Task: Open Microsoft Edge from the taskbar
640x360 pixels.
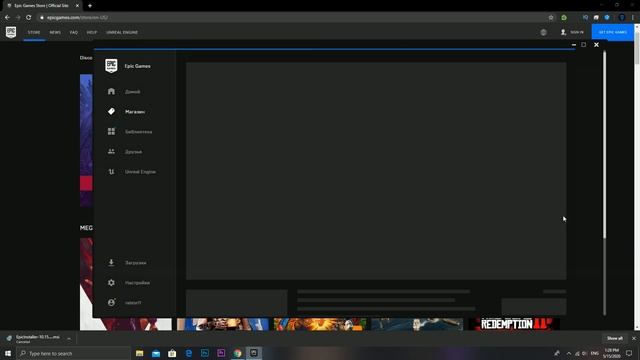Action: click(189, 353)
